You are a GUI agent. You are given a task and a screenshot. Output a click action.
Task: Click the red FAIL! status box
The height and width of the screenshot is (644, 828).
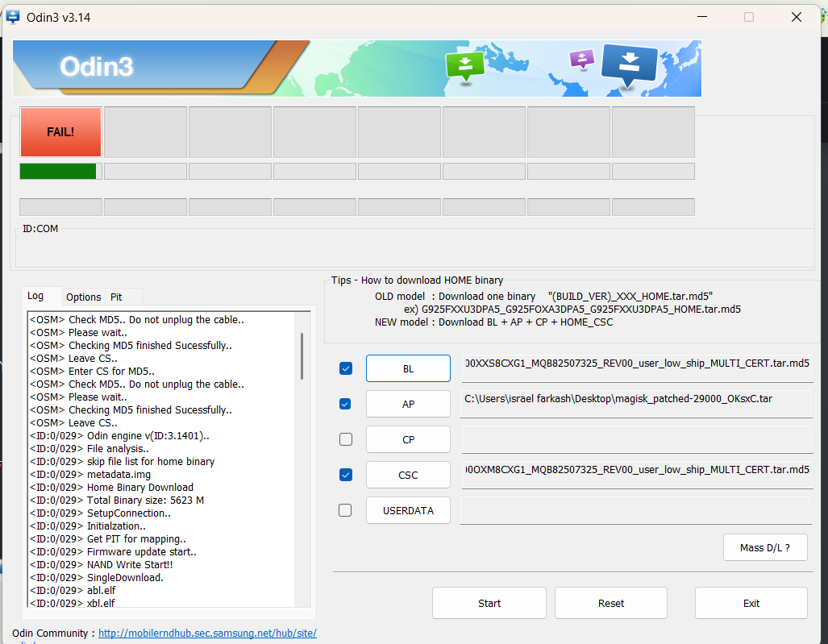click(60, 132)
